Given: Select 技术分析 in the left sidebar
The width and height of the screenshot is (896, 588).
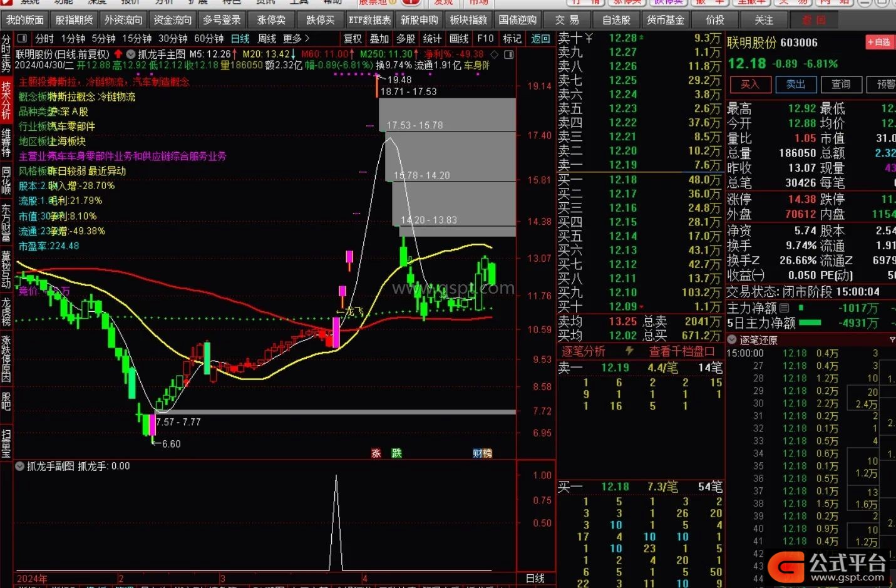Looking at the screenshot, I should [6, 100].
